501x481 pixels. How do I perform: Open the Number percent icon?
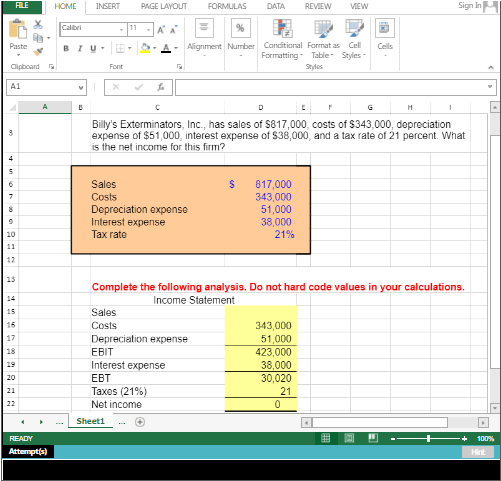pyautogui.click(x=240, y=28)
